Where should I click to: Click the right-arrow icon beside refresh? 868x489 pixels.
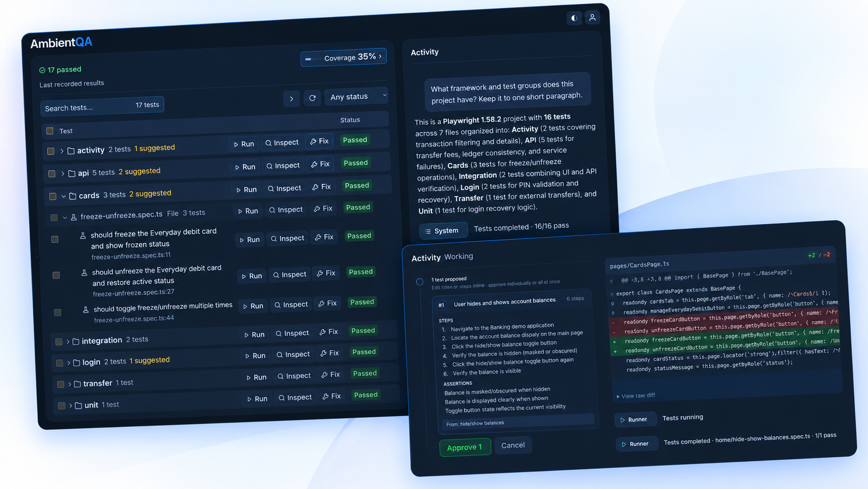[x=291, y=98]
